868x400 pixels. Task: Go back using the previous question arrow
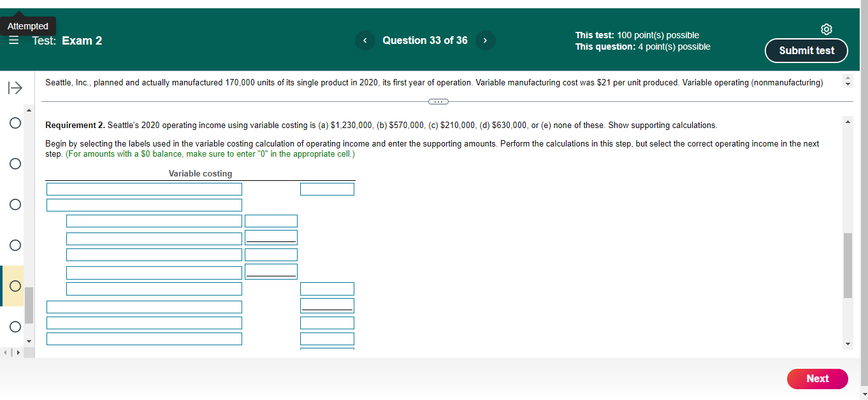[x=365, y=41]
